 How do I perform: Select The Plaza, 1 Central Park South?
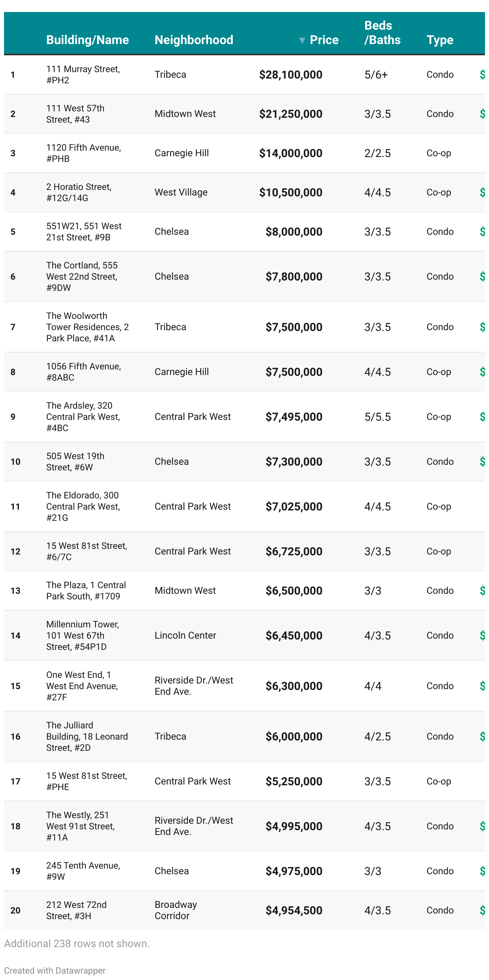tap(86, 591)
